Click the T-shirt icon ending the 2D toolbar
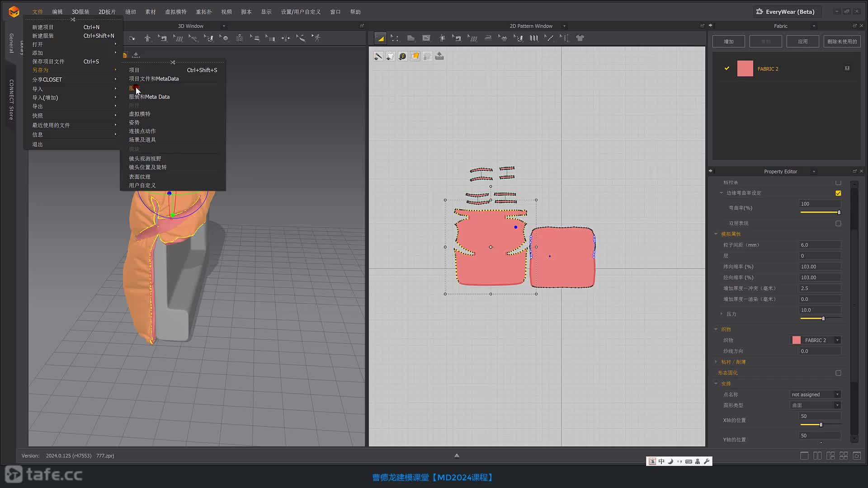Screen dimensions: 868x488 [x=580, y=38]
